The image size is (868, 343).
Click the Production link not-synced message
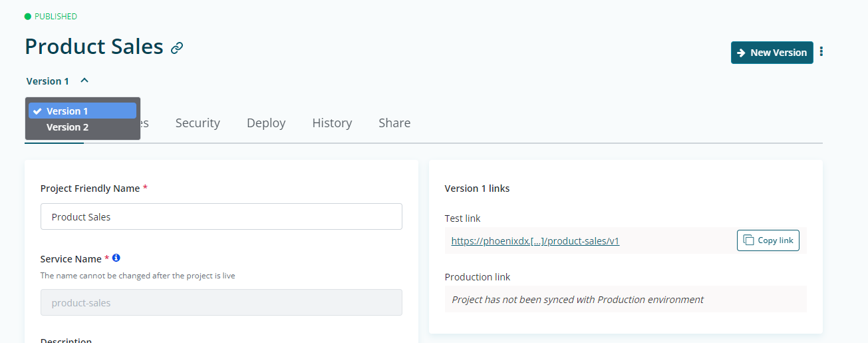tap(577, 300)
